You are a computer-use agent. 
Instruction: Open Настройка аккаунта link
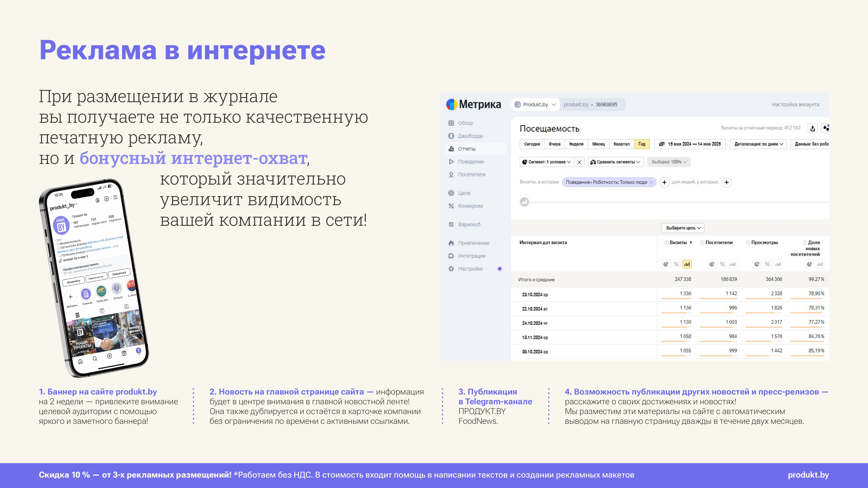pos(795,105)
